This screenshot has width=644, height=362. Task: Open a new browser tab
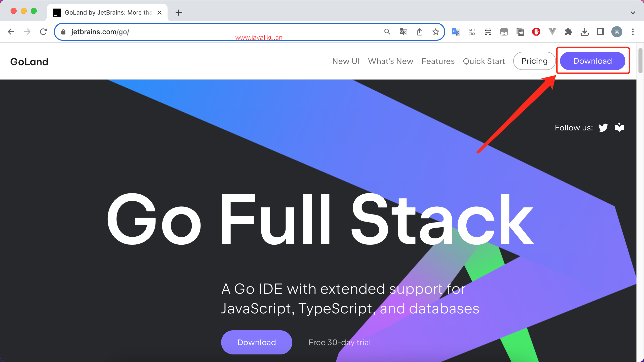pos(179,12)
